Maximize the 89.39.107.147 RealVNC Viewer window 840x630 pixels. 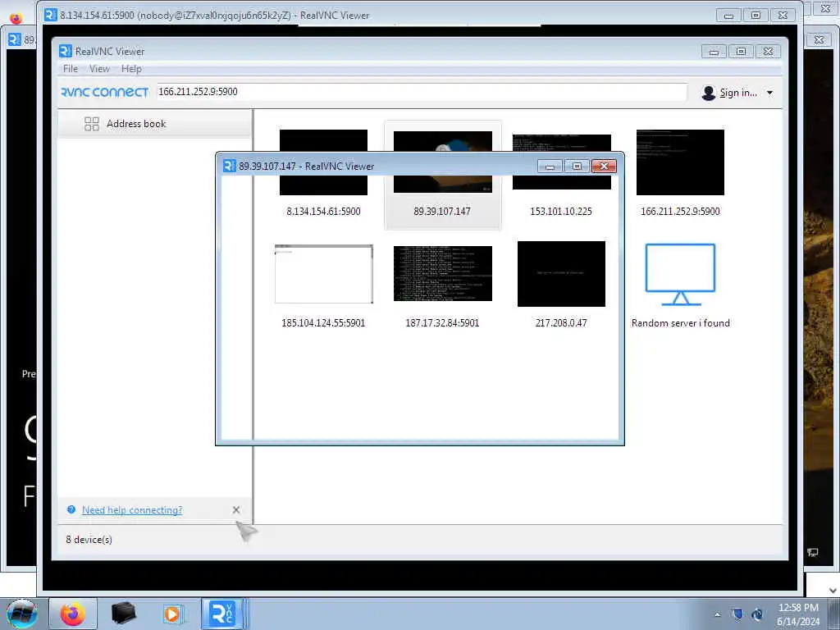[x=577, y=166]
